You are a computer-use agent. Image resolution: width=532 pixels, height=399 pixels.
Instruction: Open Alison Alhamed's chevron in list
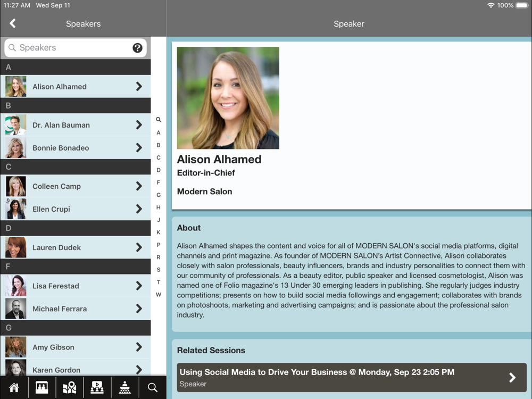139,86
